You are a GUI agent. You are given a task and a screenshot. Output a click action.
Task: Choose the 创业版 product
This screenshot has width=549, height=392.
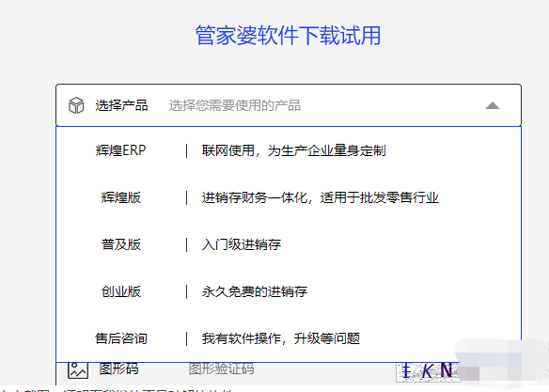pyautogui.click(x=120, y=291)
